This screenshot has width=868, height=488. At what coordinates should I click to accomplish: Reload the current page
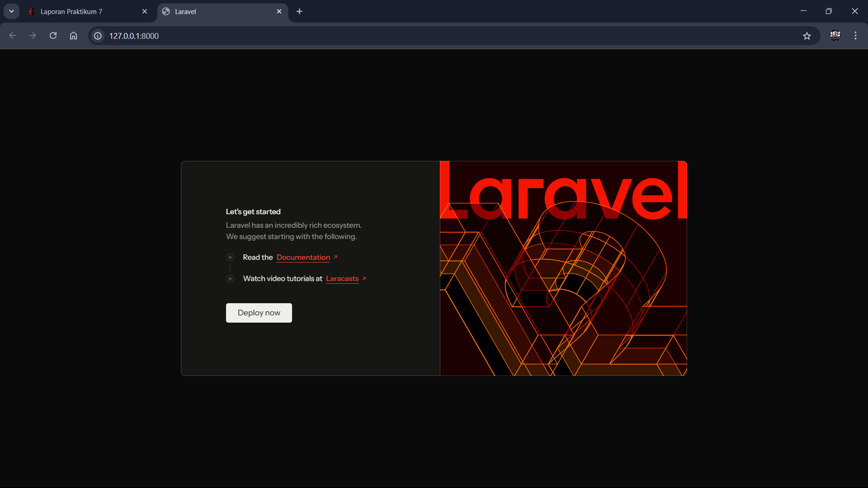point(53,36)
